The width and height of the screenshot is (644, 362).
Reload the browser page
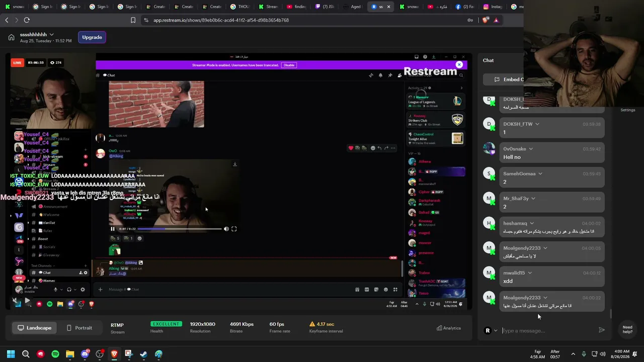click(27, 20)
